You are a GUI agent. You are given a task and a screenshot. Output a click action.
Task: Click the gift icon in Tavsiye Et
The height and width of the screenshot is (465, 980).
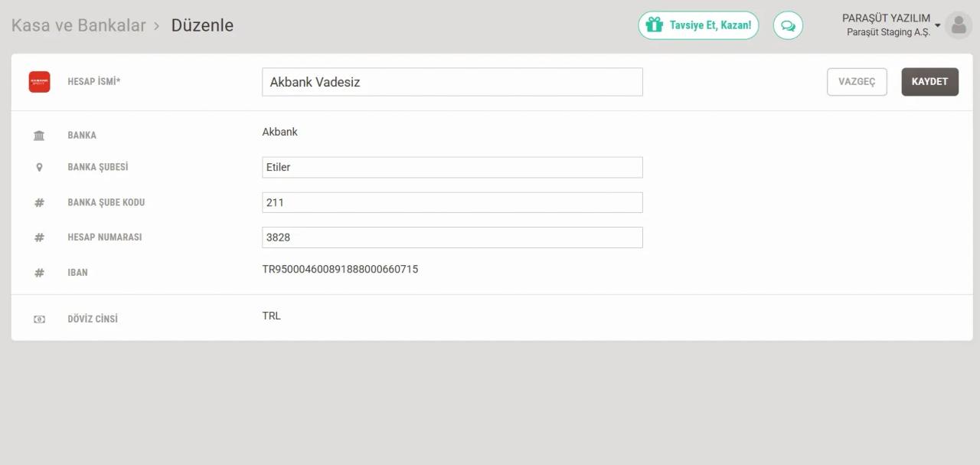[x=654, y=25]
